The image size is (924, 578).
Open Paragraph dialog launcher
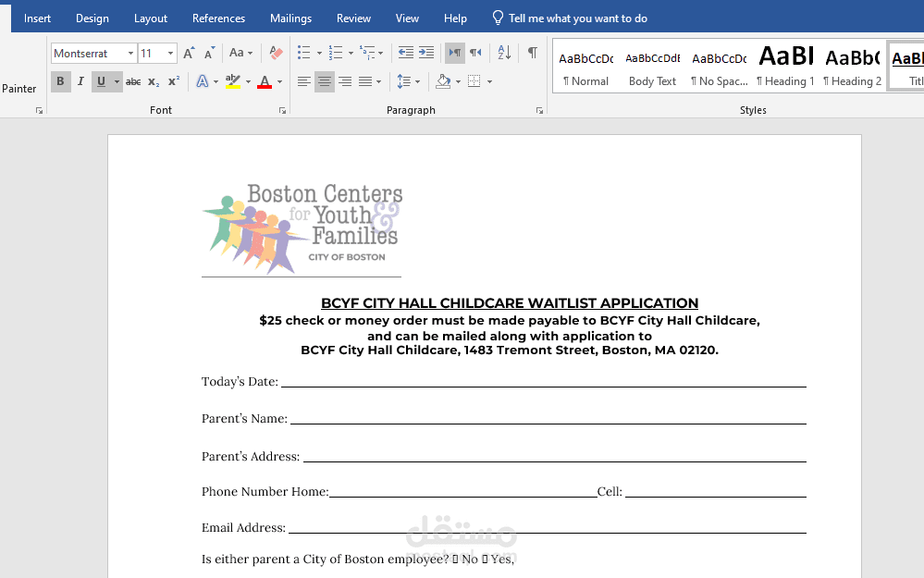point(539,110)
